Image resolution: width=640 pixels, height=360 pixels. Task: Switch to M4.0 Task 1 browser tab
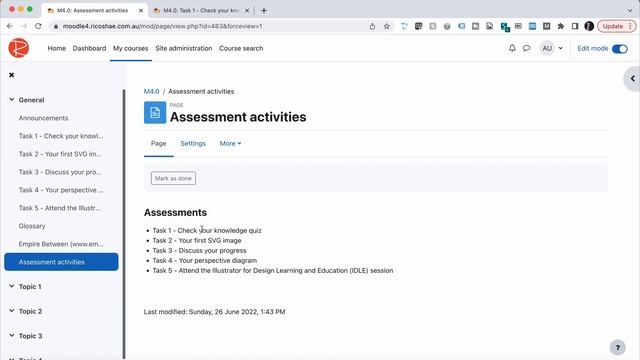pos(200,11)
